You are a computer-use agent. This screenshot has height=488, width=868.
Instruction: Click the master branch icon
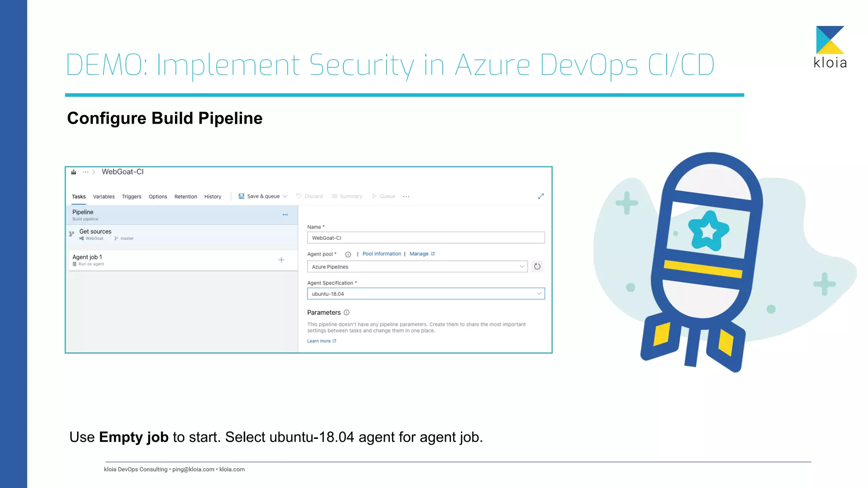pyautogui.click(x=116, y=238)
